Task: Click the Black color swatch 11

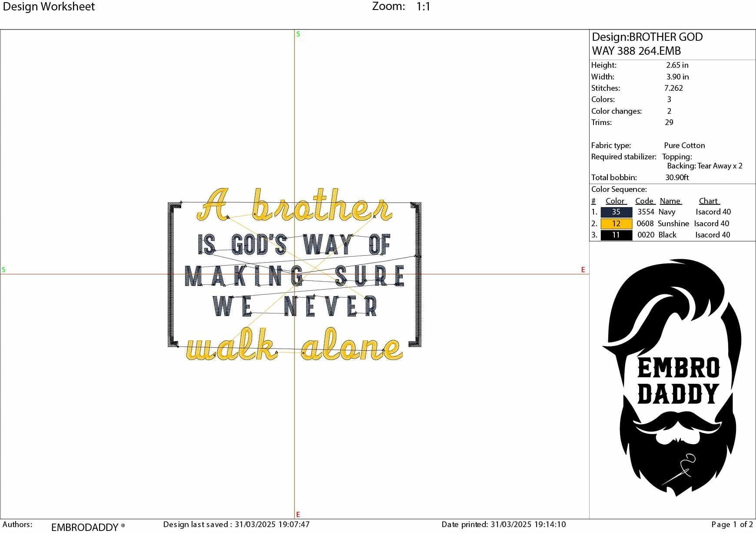Action: 616,235
